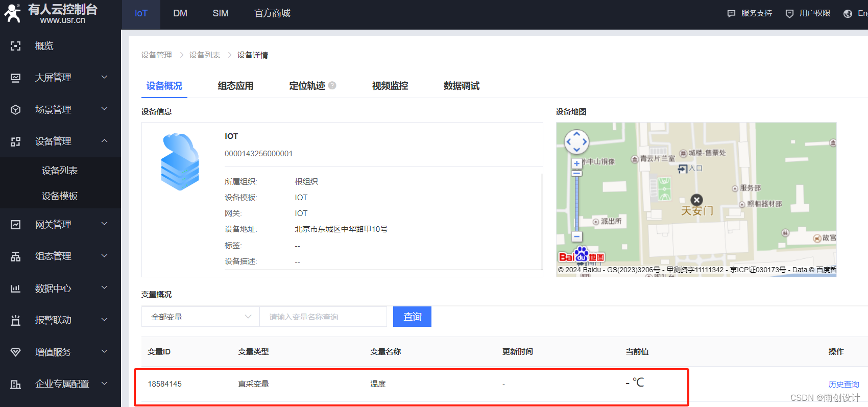This screenshot has width=868, height=407.
Task: Click the 网关管理 chart icon
Action: 16,225
